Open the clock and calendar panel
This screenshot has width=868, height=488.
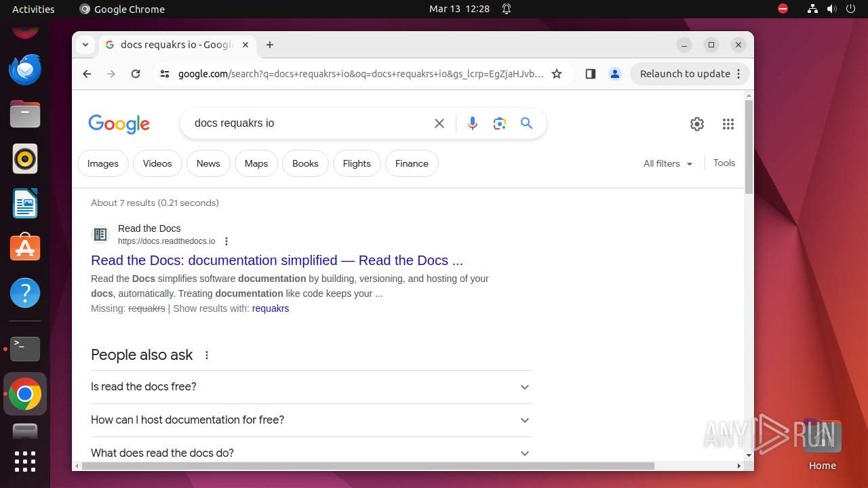point(459,9)
